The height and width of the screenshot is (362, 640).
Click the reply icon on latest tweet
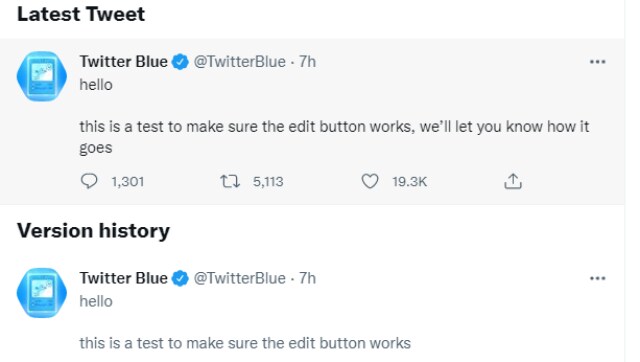[x=89, y=181]
